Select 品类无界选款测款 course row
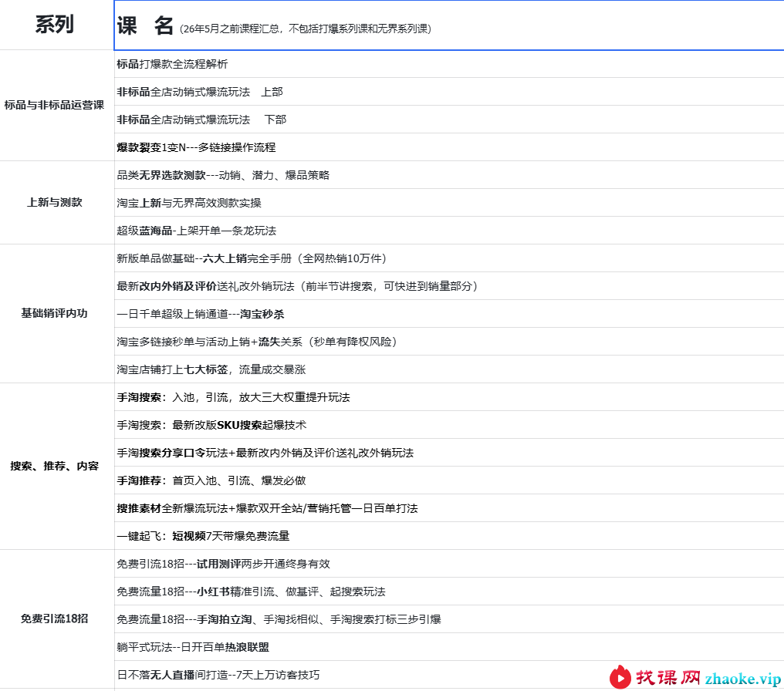This screenshot has width=784, height=691. [x=449, y=175]
